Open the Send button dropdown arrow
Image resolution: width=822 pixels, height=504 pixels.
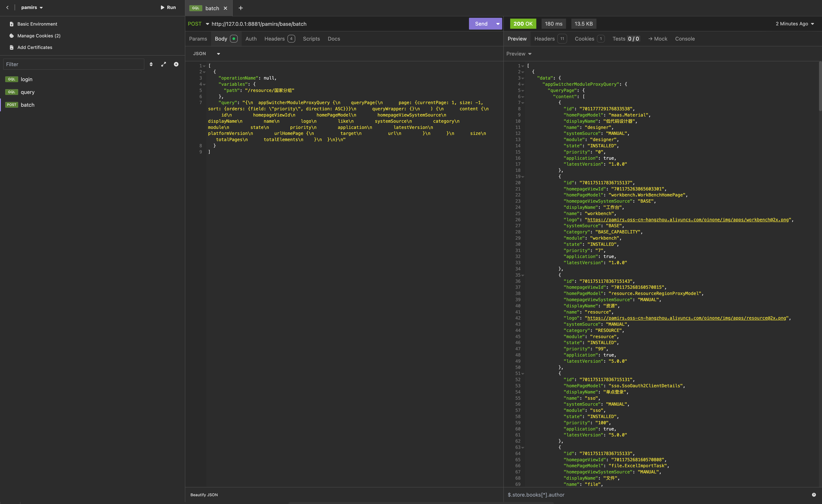tap(498, 24)
